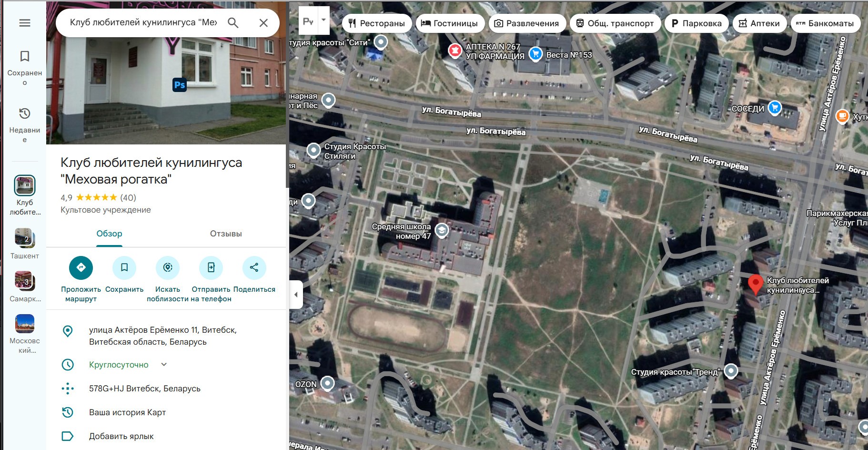Viewport: 868px width, 450px height.
Task: Open Ваша история Карт
Action: [128, 412]
